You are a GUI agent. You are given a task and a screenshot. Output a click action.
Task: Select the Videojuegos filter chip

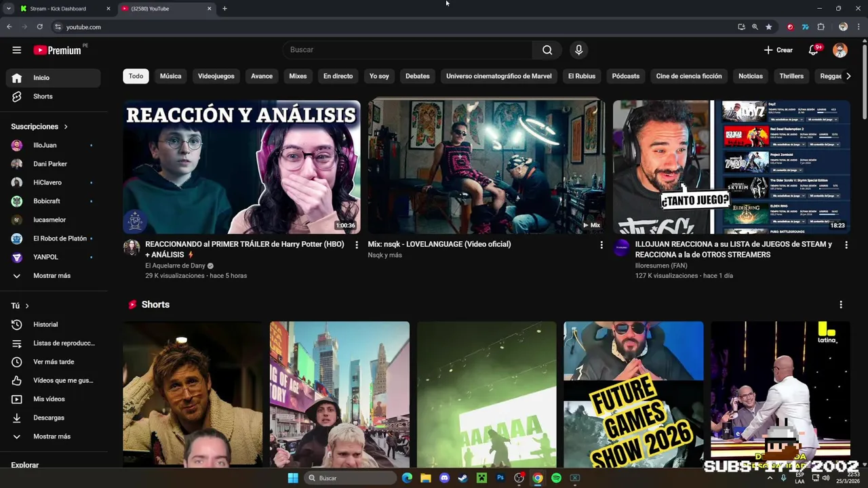216,77
